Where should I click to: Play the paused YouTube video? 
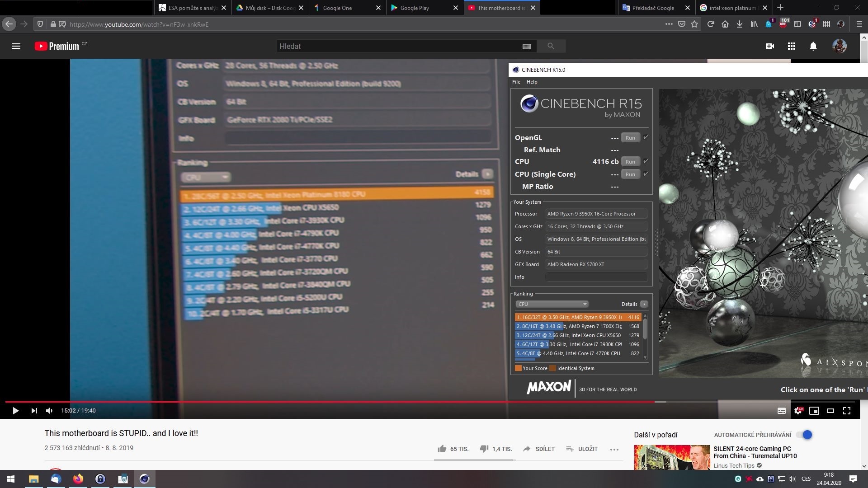click(15, 411)
